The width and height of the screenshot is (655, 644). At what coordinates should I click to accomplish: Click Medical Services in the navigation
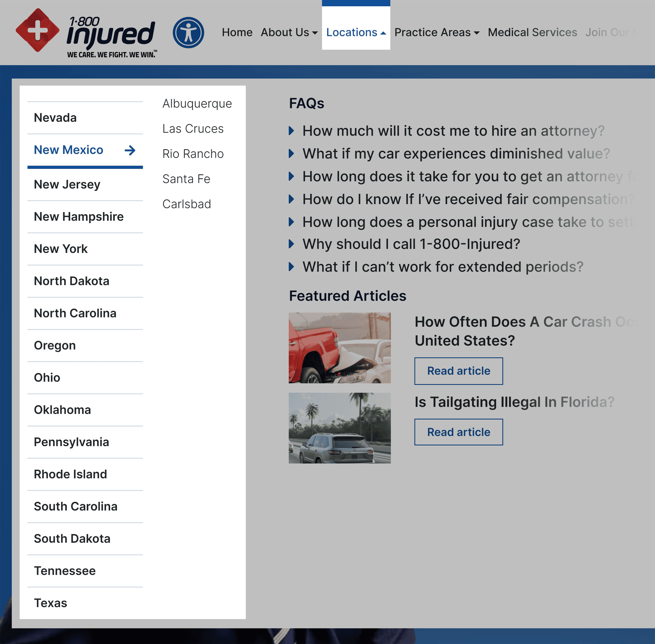pyautogui.click(x=533, y=32)
